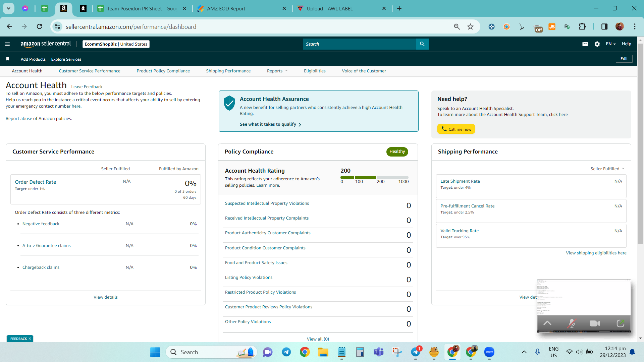
Task: Open the Seller Central hamburger menu
Action: point(7,44)
